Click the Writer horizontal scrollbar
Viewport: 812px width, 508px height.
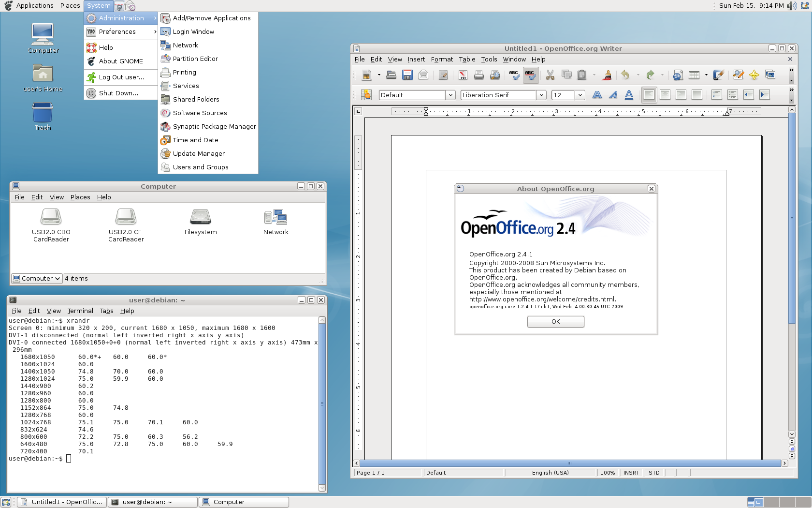click(x=571, y=463)
